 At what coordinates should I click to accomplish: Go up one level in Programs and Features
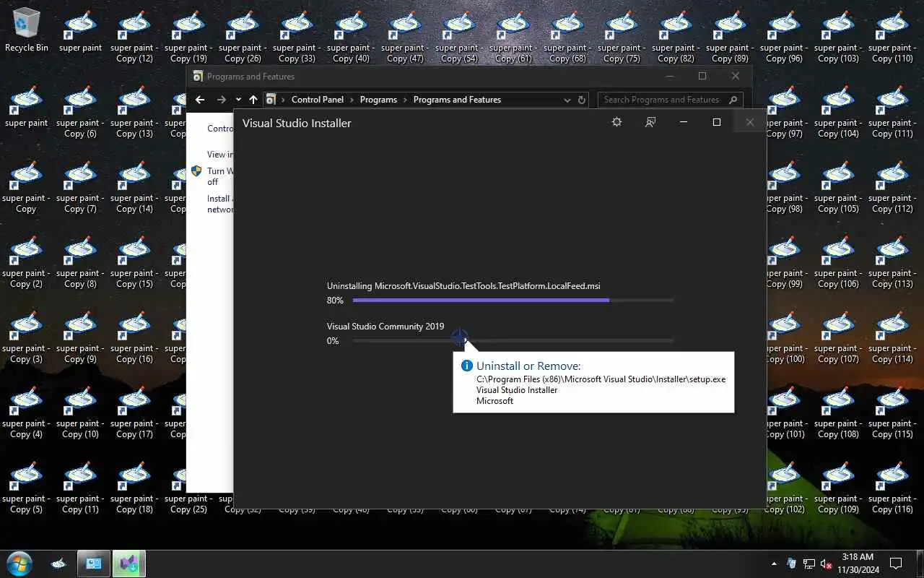[253, 100]
